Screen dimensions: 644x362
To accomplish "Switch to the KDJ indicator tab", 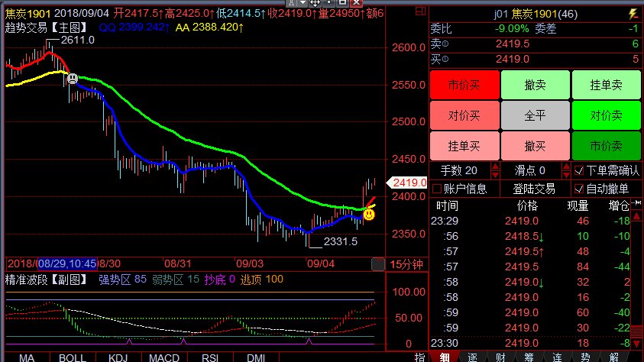I will click(118, 357).
